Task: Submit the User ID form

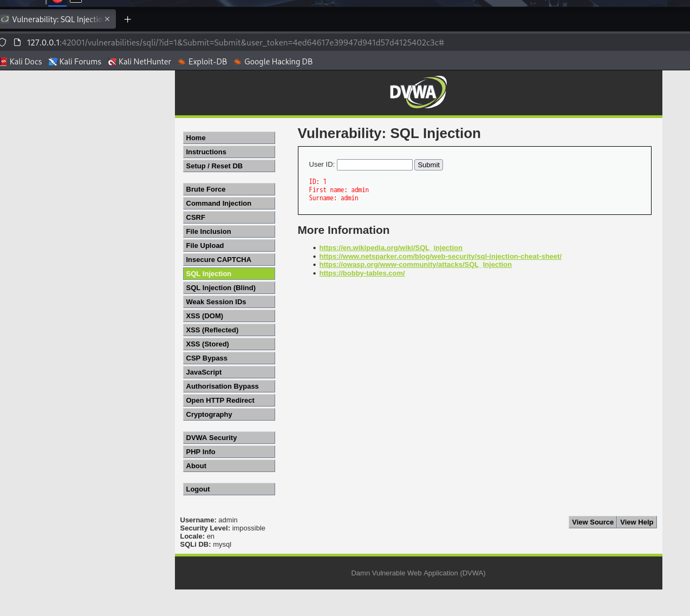Action: 428,165
